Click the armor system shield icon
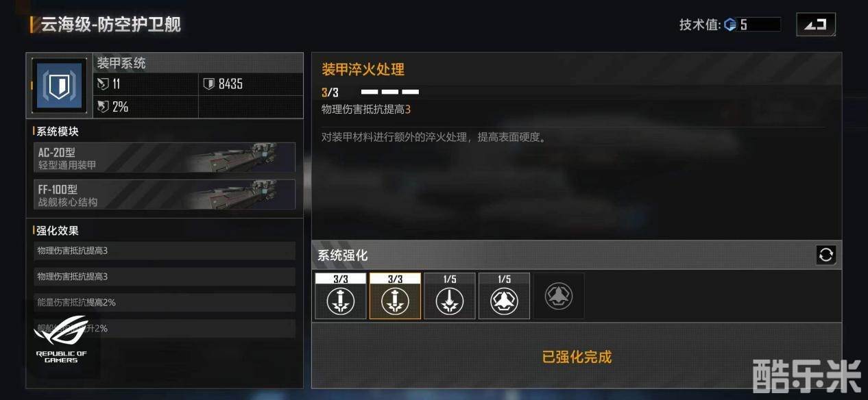Viewport: 868px width, 400px height. tap(60, 86)
